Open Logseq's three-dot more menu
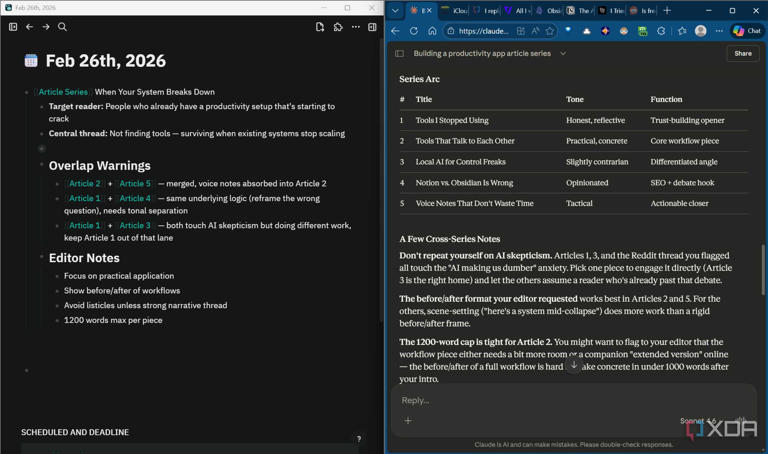The image size is (768, 454). [x=356, y=27]
